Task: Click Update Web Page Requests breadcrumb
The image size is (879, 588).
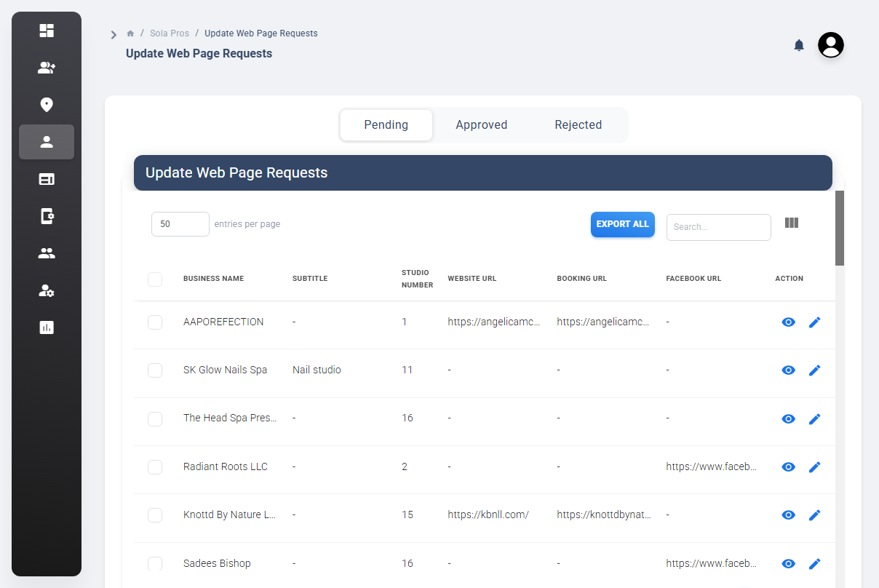Action: 260,33
